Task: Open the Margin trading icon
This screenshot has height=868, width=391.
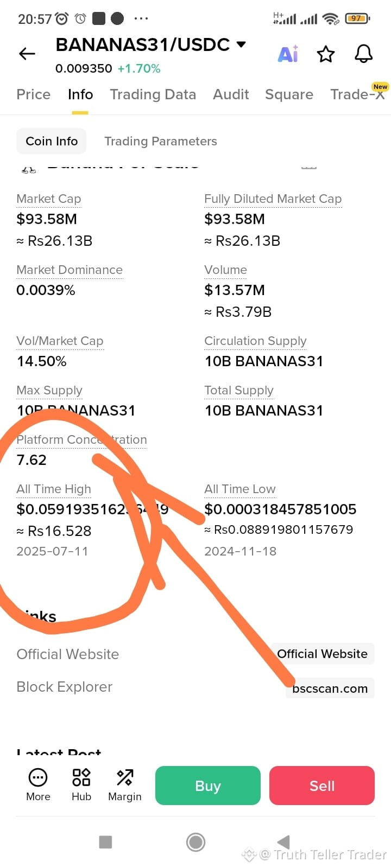Action: [x=125, y=784]
